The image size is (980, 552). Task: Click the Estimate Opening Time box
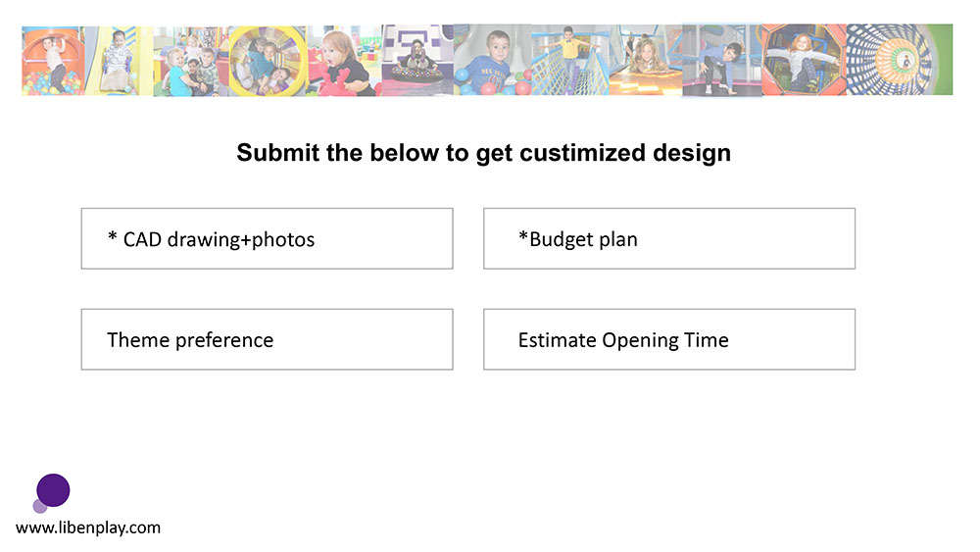tap(668, 339)
